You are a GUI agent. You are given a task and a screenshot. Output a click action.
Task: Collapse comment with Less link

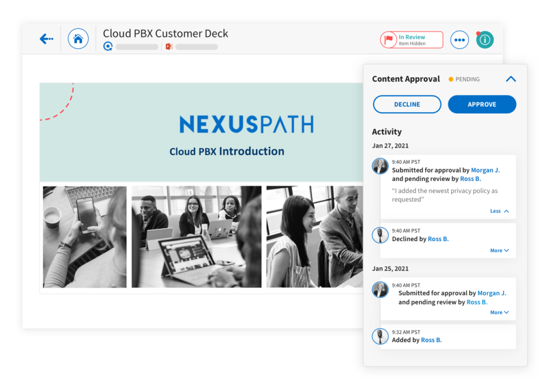point(499,211)
